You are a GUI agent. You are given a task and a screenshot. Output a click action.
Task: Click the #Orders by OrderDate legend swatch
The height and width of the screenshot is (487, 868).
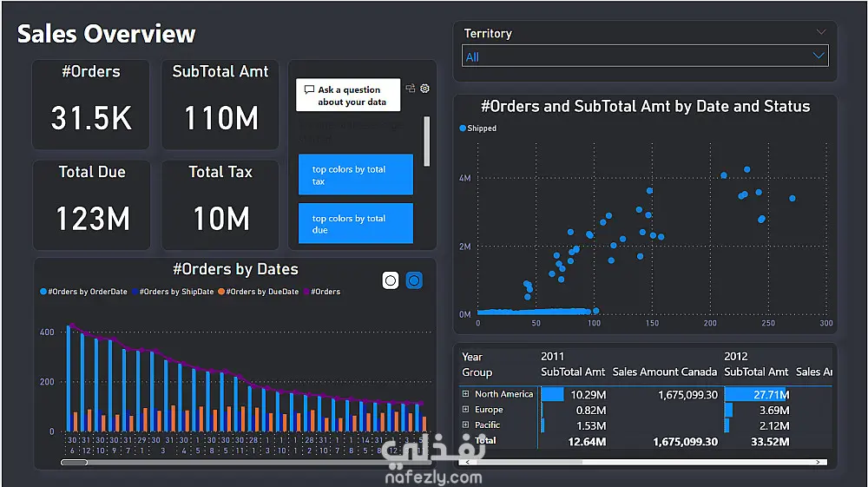43,292
